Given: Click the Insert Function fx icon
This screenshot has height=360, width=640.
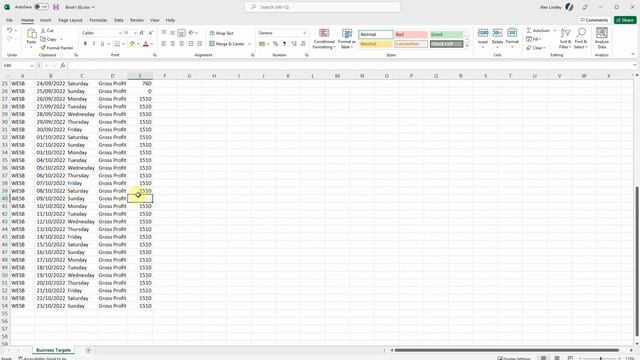Looking at the screenshot, I should (x=63, y=65).
